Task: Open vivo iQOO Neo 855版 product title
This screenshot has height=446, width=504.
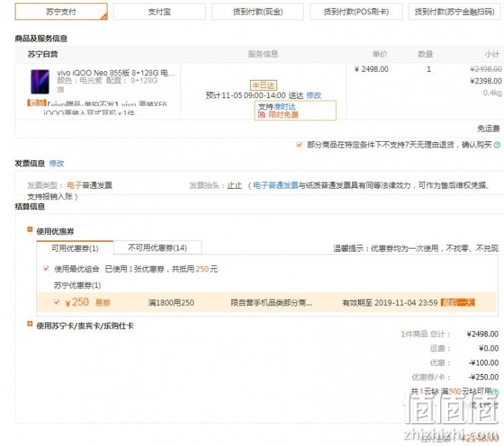Action: point(116,73)
